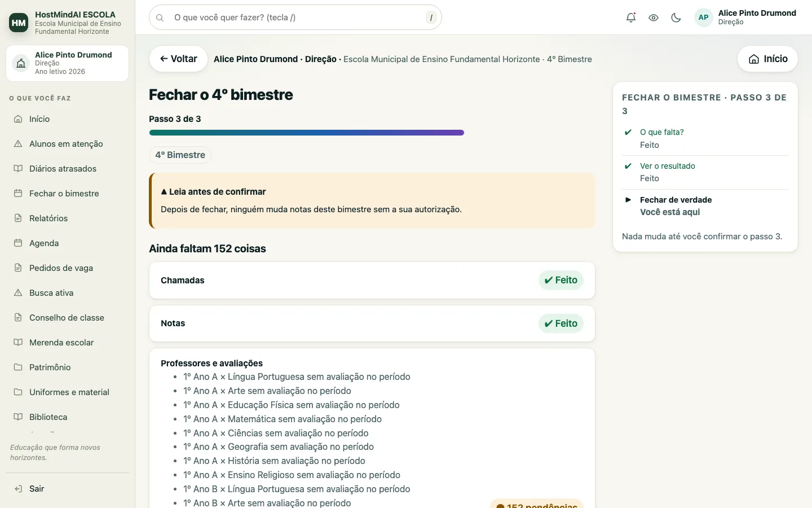The height and width of the screenshot is (508, 812).
Task: Click the Pedidos de vaga icon
Action: [18, 268]
